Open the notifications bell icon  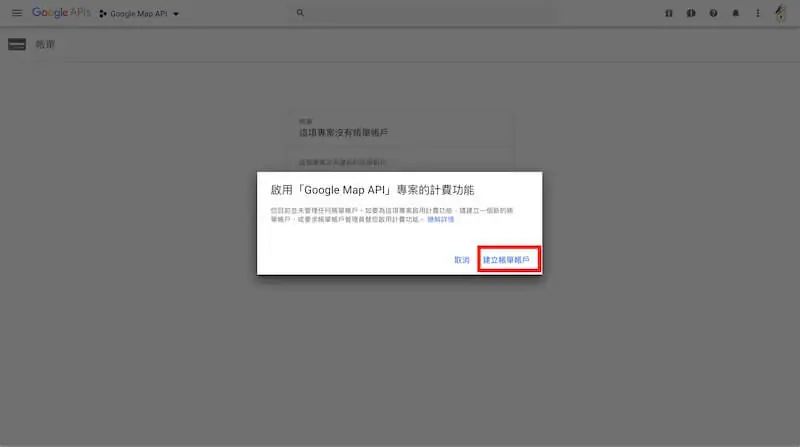(x=736, y=13)
